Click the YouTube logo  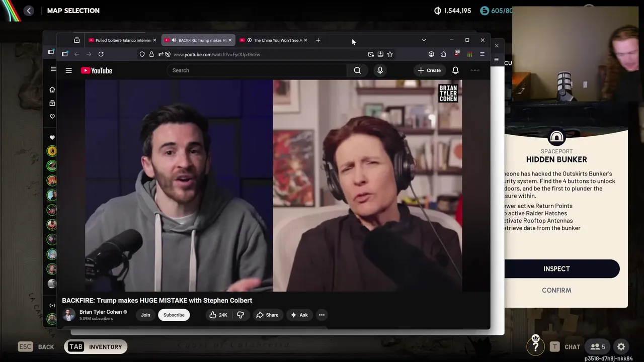97,70
